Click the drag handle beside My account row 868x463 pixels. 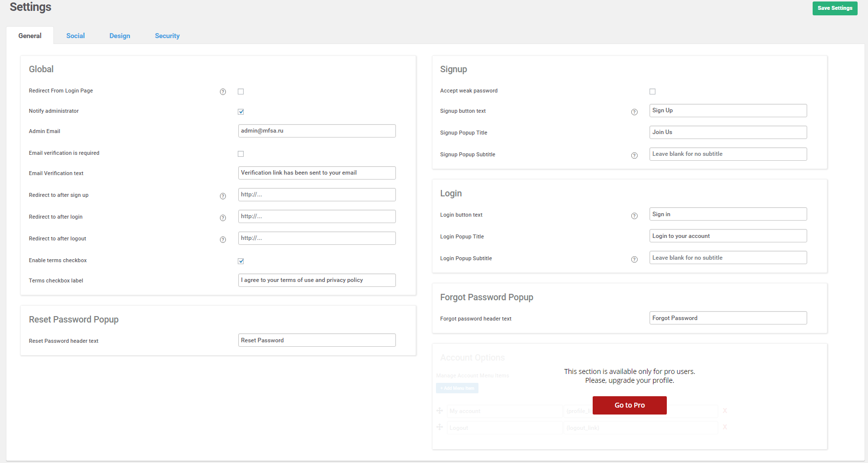coord(439,411)
